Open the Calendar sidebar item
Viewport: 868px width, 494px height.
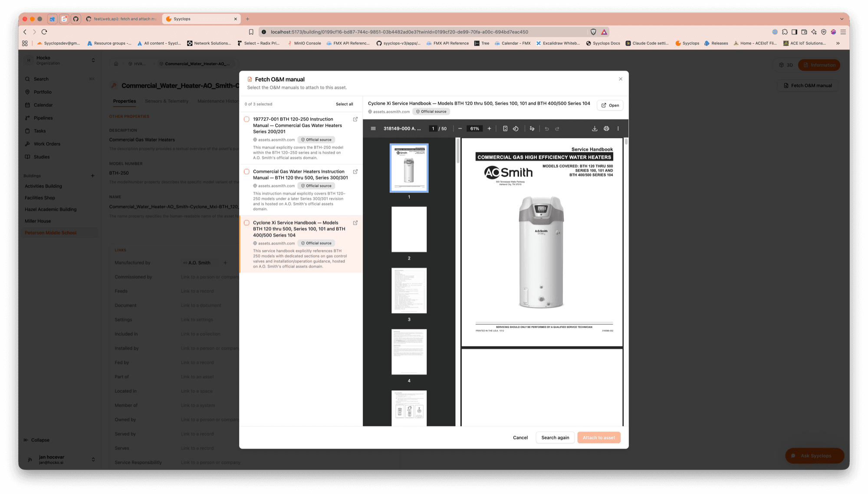tap(43, 105)
